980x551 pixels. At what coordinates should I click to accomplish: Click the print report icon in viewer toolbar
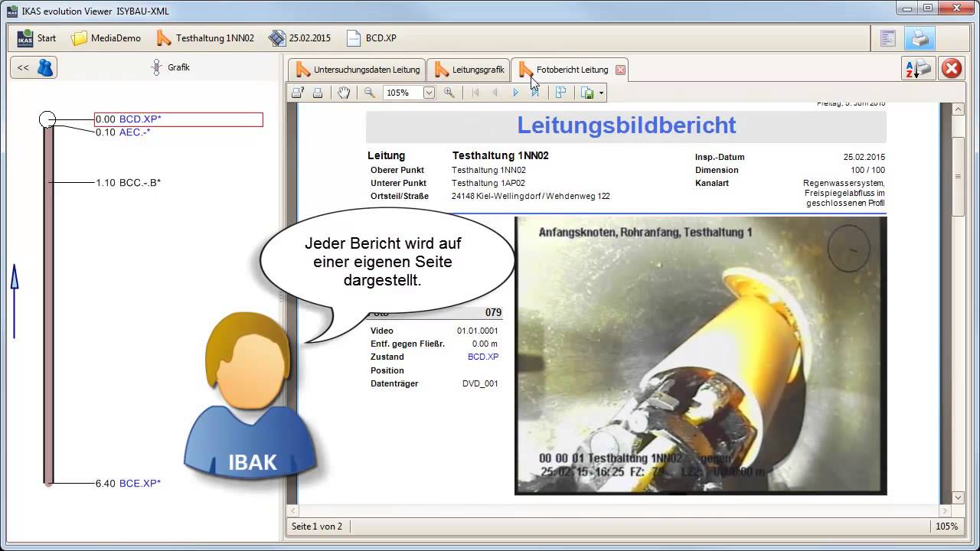pos(318,93)
